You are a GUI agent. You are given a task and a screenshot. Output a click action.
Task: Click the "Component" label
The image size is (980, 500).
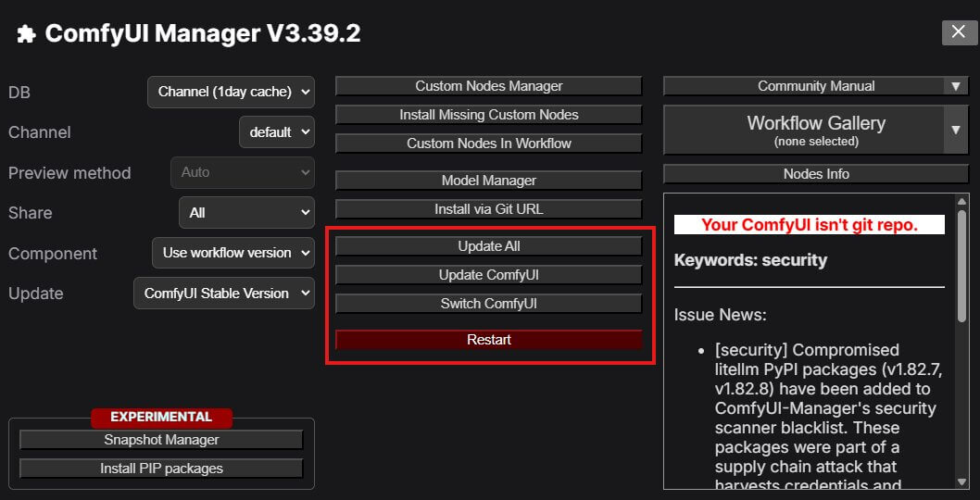[53, 254]
